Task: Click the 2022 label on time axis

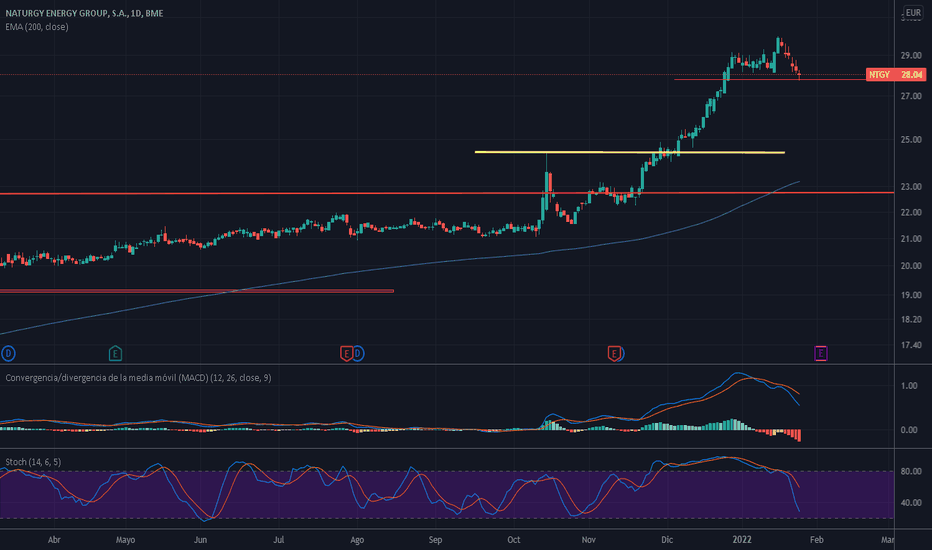Action: [742, 540]
